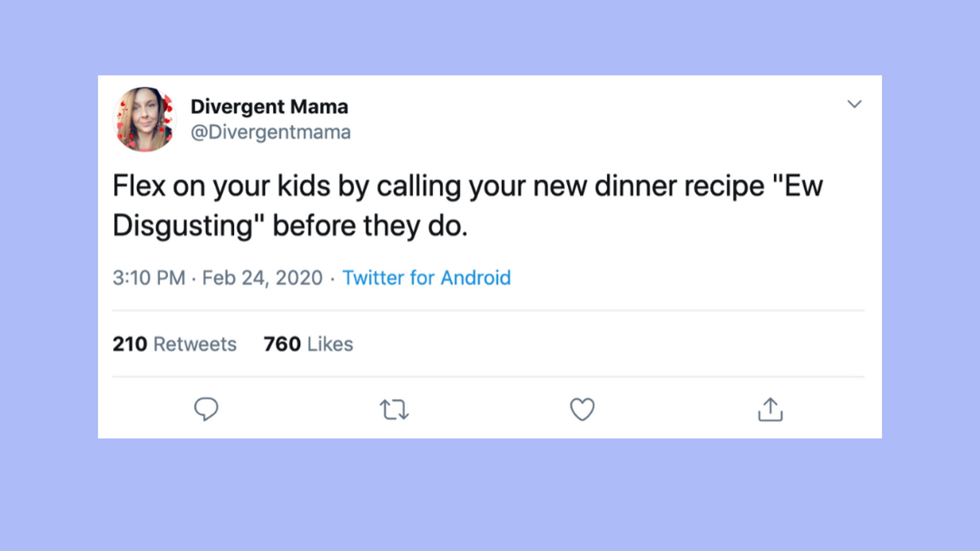Open Twitter for Android link

427,277
